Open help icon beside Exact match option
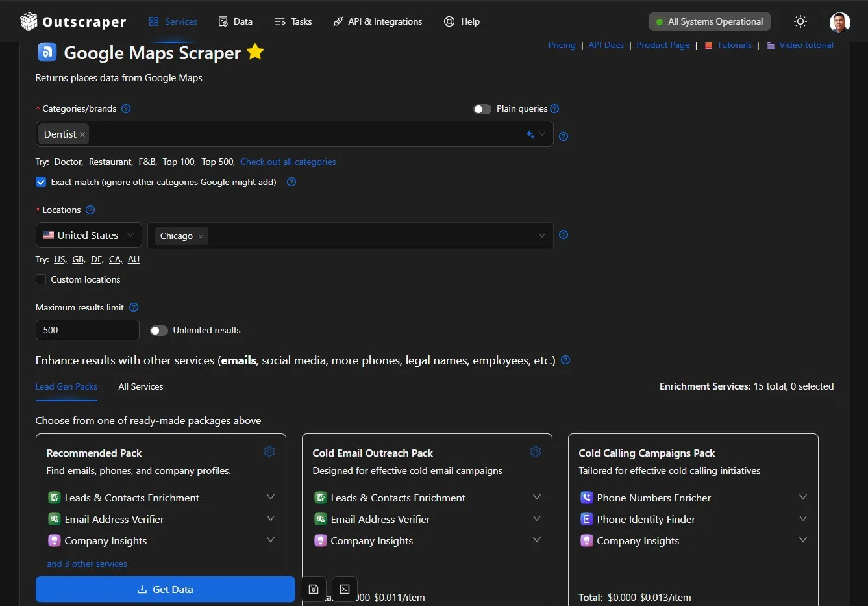 [x=291, y=182]
